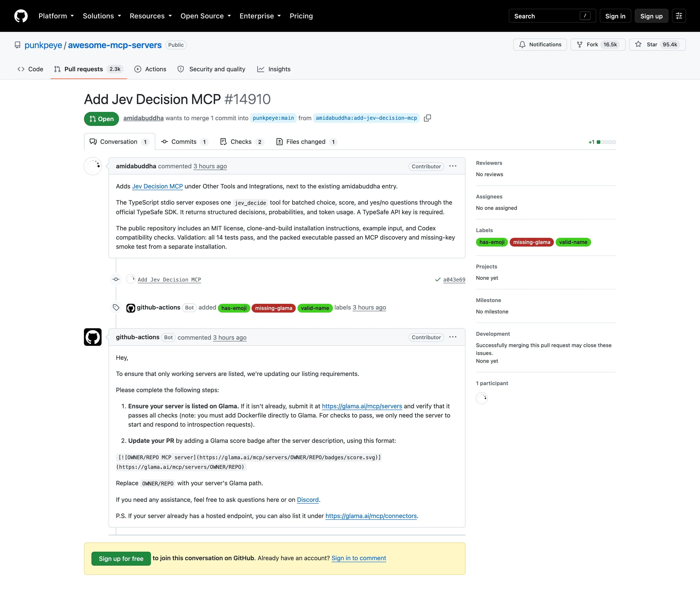Click has-emoji label in timeline event

pos(234,308)
